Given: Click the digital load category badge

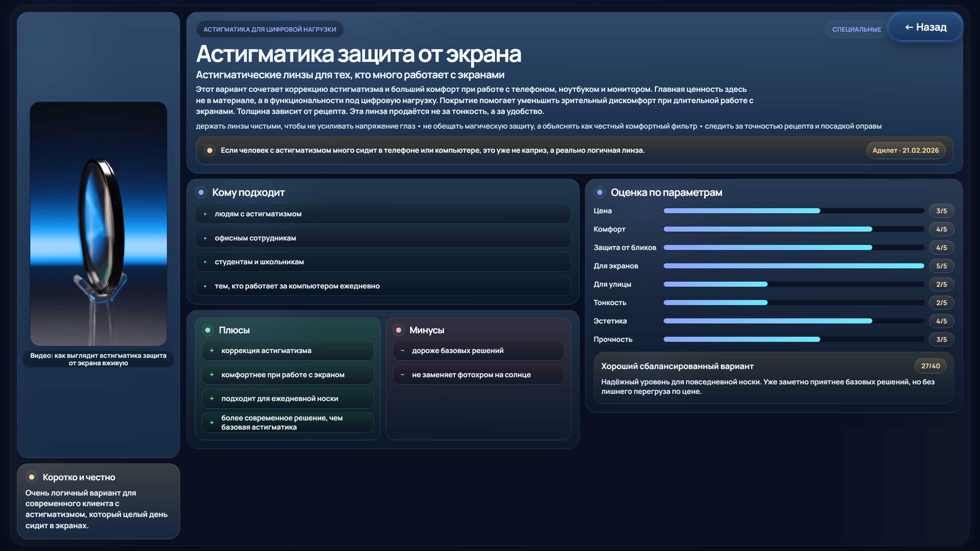Looking at the screenshot, I should coord(270,29).
